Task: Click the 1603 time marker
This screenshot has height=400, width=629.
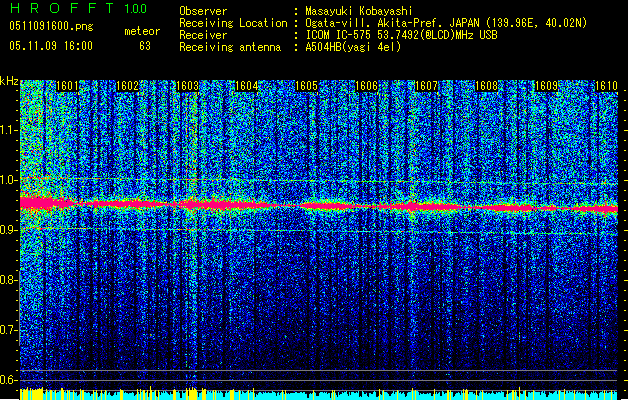Action: 187,86
